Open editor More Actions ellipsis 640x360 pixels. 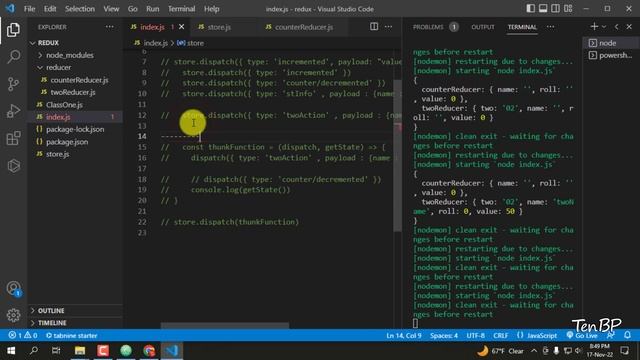coord(388,27)
